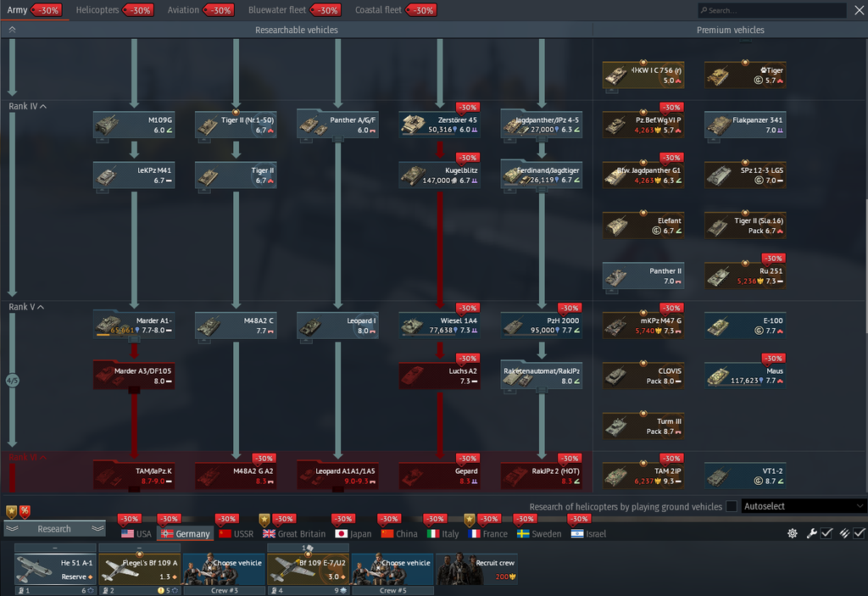Click the PzH 2000 vehicle
868x596 pixels.
542,326
